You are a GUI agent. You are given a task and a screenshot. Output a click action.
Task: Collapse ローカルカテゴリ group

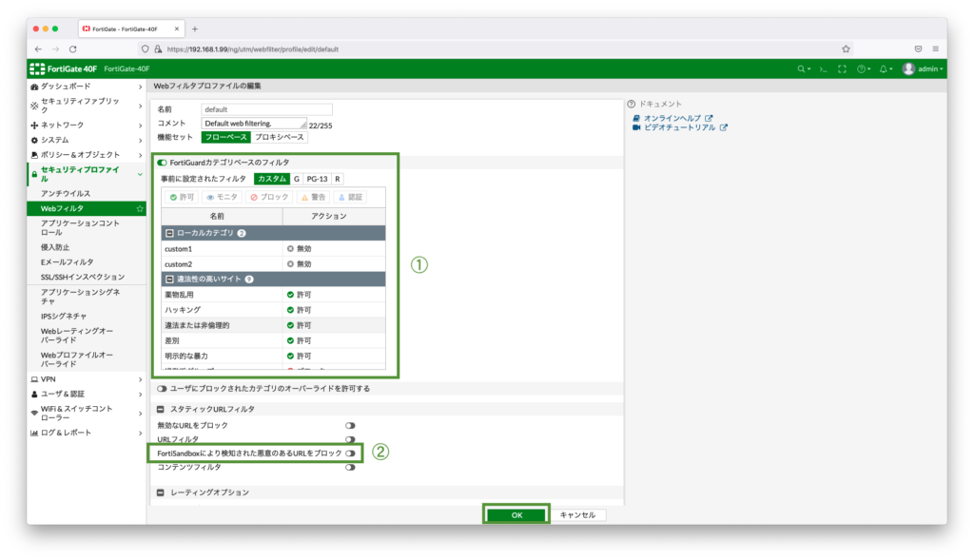coord(169,234)
